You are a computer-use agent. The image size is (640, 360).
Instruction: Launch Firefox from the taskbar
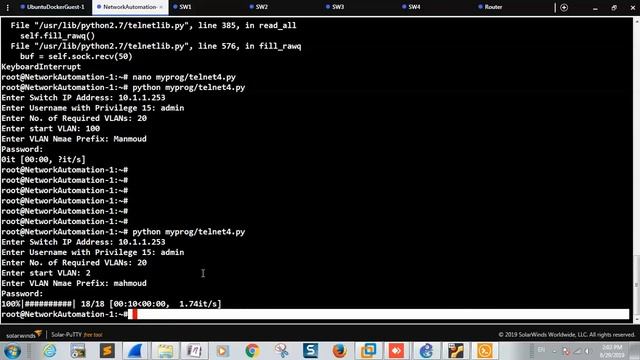pyautogui.click(x=339, y=351)
